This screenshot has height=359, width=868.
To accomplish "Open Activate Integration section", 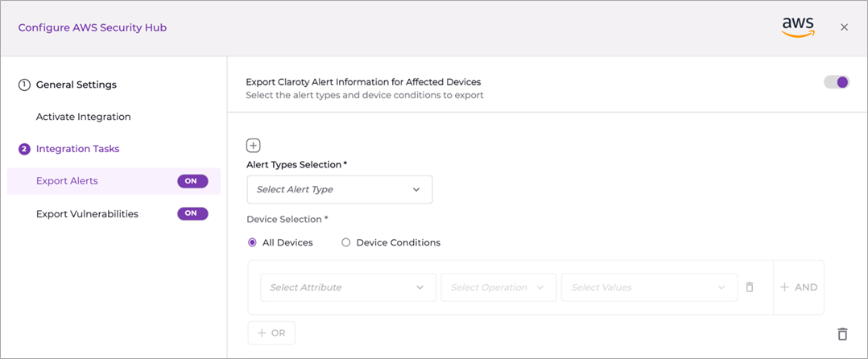I will pyautogui.click(x=84, y=118).
